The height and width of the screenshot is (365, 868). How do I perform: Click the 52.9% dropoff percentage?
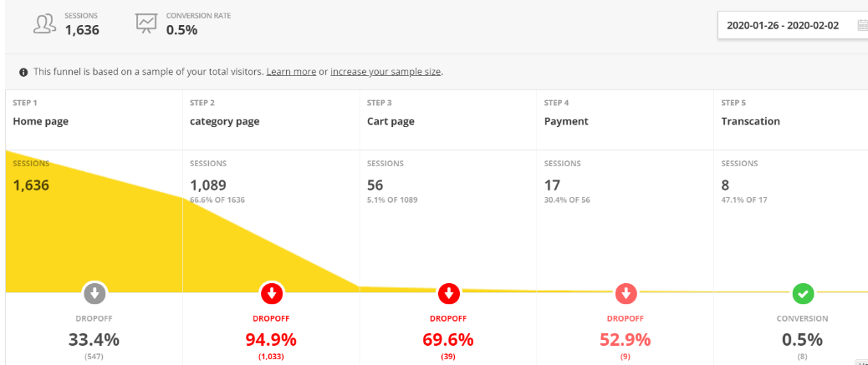[625, 340]
